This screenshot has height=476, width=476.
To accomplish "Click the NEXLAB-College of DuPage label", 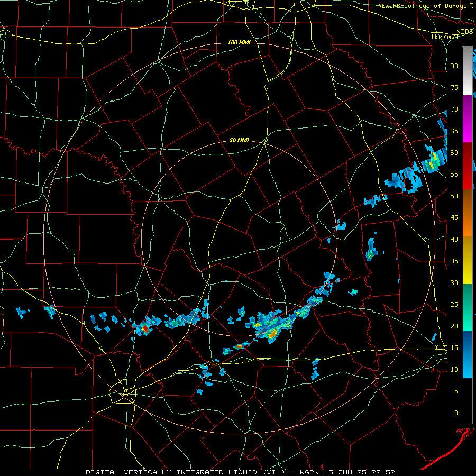I will 423,6.
